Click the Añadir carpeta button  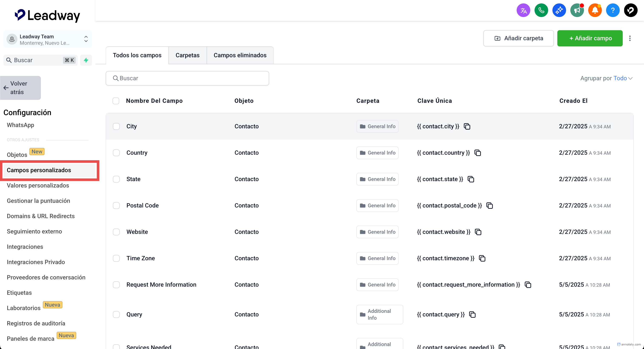(x=519, y=38)
